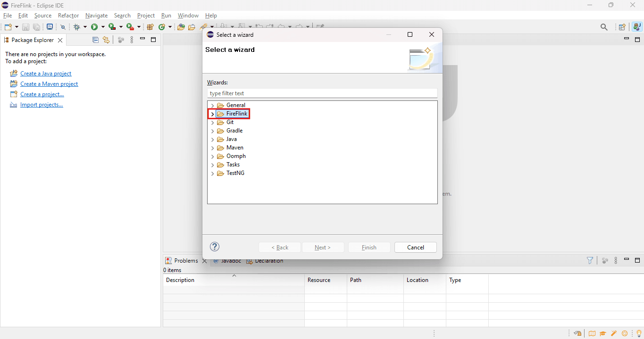Click Collapse All in Package Explorer
The image size is (644, 339).
[x=96, y=40]
